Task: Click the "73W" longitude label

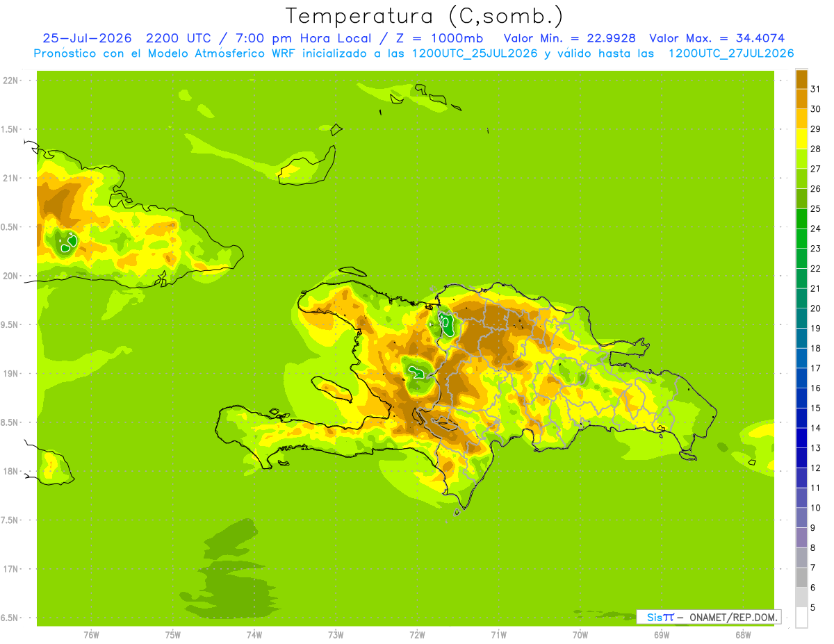Action: pyautogui.click(x=336, y=635)
